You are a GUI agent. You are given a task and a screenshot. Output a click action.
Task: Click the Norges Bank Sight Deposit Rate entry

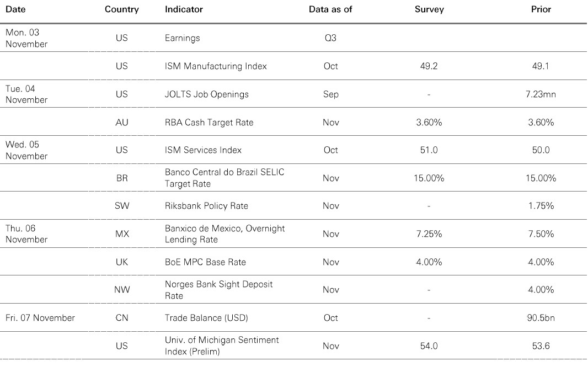[x=219, y=290]
